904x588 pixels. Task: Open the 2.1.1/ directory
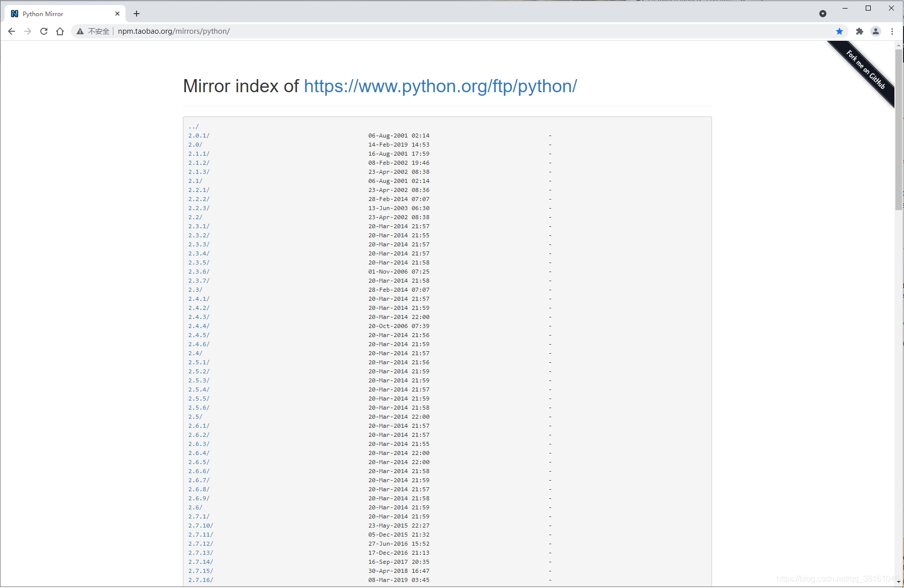coord(199,154)
